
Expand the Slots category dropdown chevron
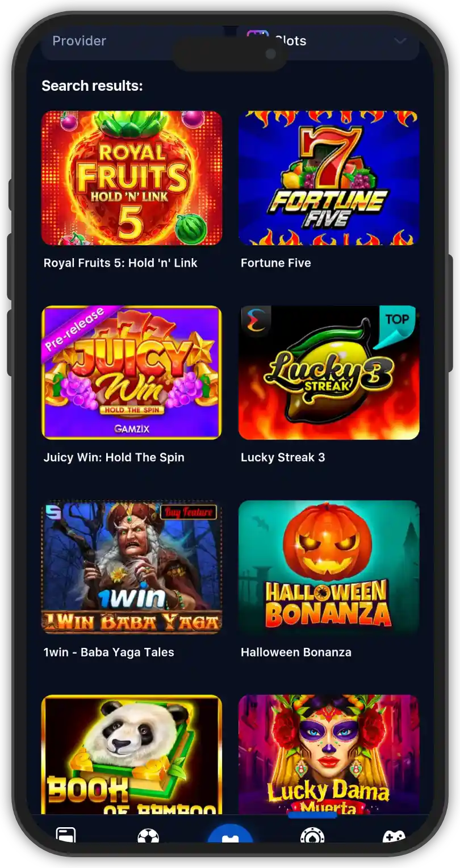(x=400, y=41)
